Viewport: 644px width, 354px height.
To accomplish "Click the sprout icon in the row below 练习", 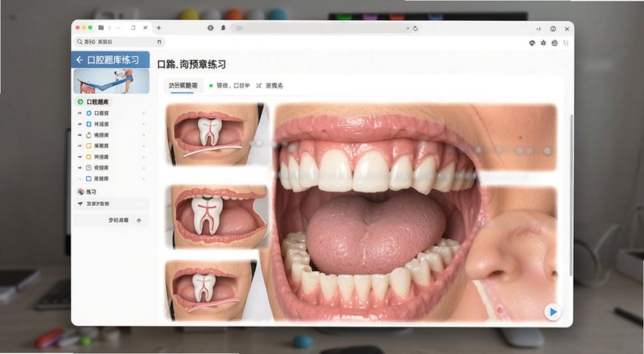I will [80, 204].
